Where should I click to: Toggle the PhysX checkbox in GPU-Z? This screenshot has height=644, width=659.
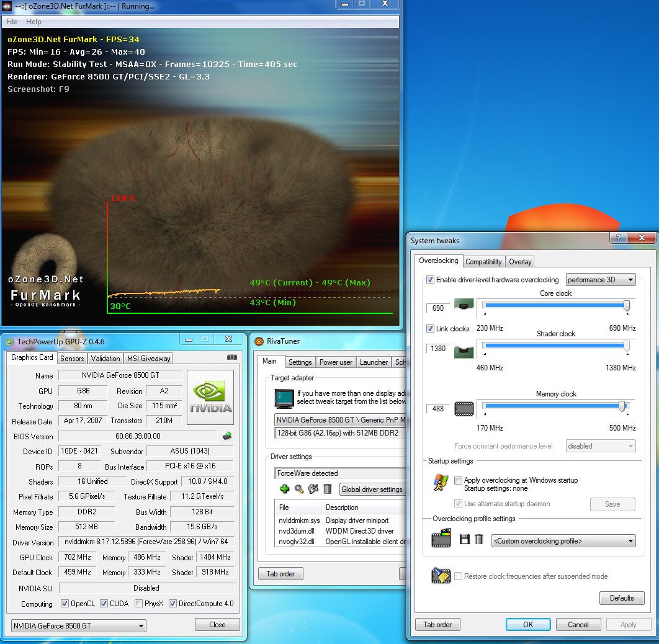coord(138,603)
